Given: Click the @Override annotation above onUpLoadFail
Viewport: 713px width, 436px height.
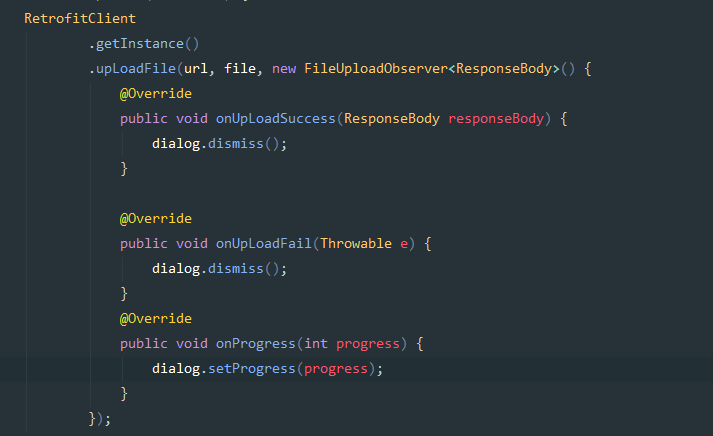Looking at the screenshot, I should (156, 219).
